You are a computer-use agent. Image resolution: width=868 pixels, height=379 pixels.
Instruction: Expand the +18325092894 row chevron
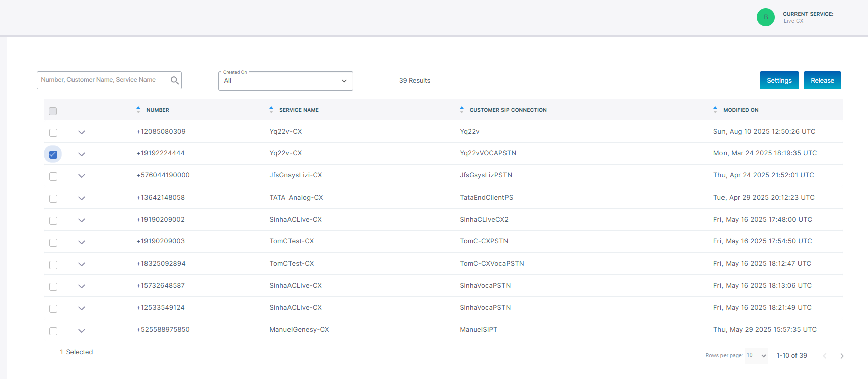(82, 264)
